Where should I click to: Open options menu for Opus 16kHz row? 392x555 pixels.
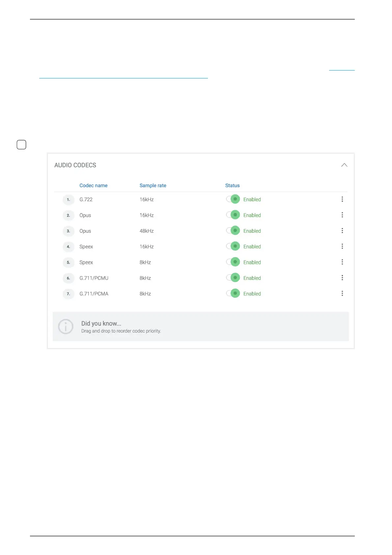342,215
